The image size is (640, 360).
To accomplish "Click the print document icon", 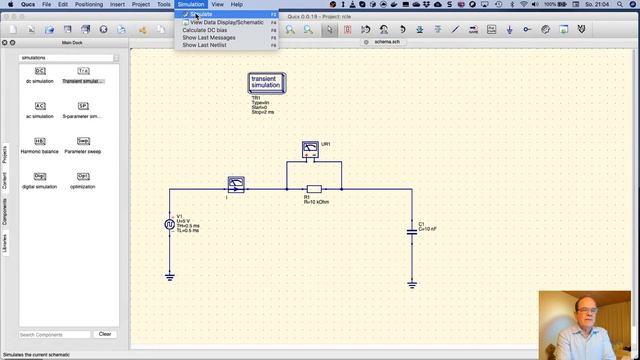I will [122, 29].
